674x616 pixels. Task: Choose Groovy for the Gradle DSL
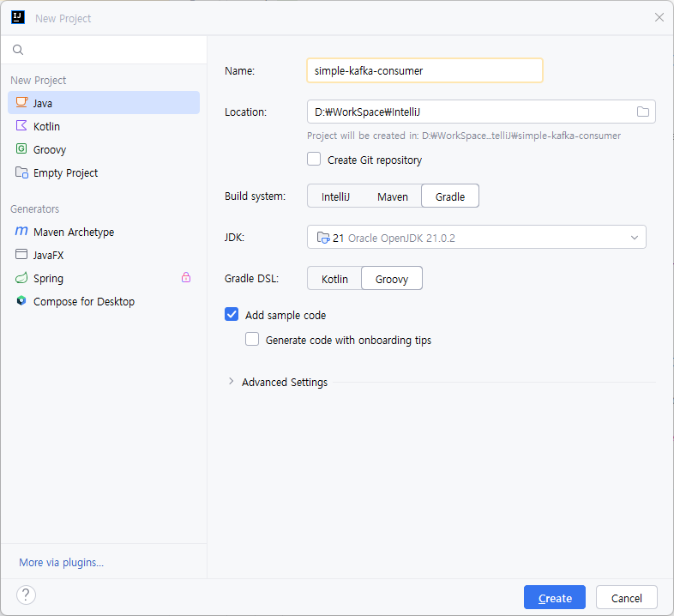[392, 278]
